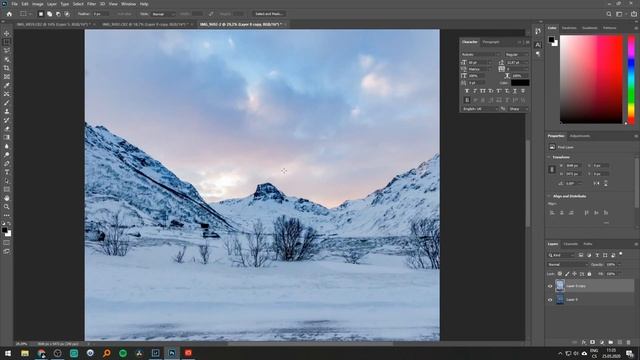Switch to the Paragraph tab
The height and width of the screenshot is (360, 640).
coord(491,42)
